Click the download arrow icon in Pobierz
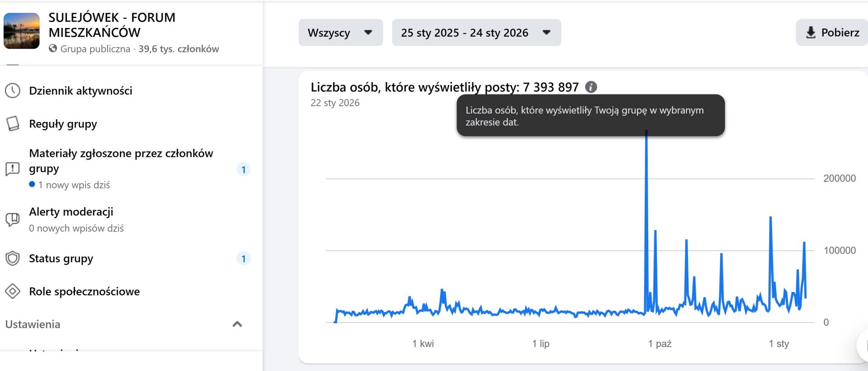This screenshot has height=371, width=868. tap(811, 33)
